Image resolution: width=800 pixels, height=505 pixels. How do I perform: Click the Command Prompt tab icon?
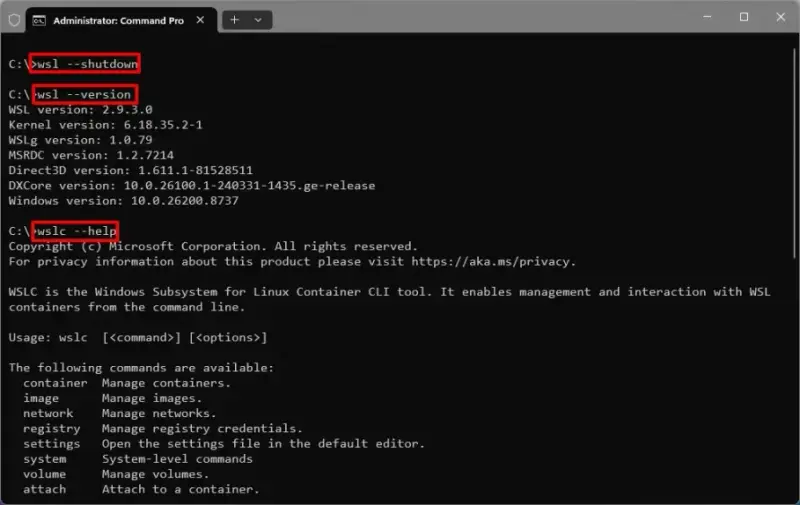(39, 20)
